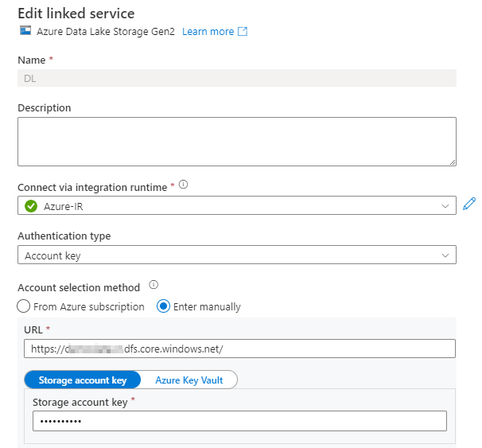Click the Storage account key password field

coord(239,421)
